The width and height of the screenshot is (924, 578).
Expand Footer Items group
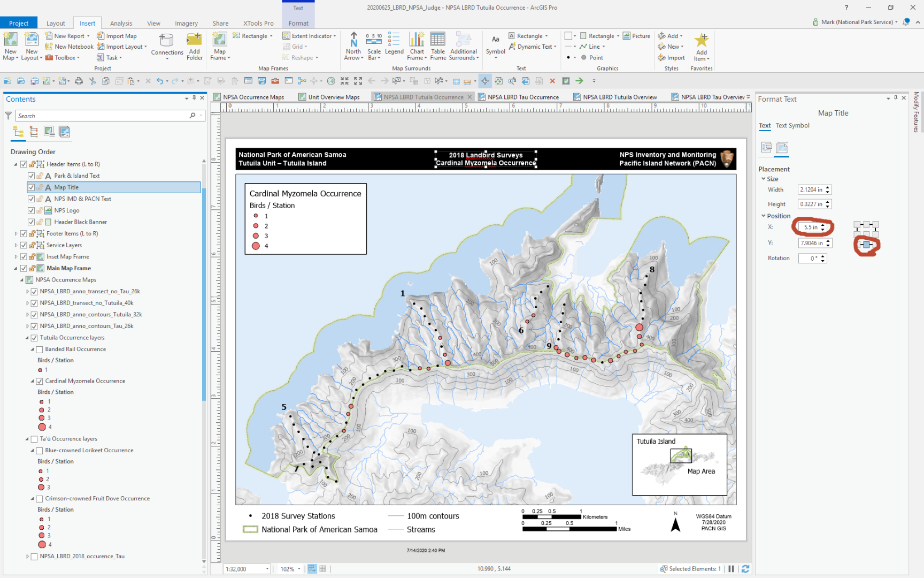[16, 234]
